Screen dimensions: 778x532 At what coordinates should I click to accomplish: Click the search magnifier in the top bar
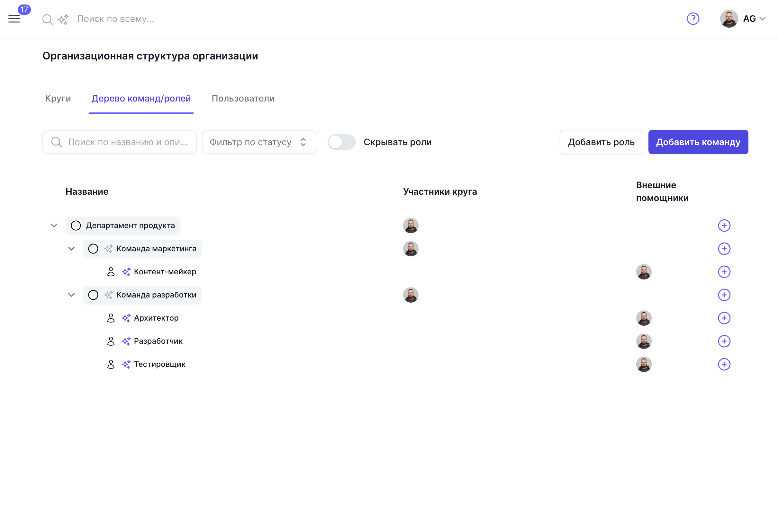click(47, 19)
